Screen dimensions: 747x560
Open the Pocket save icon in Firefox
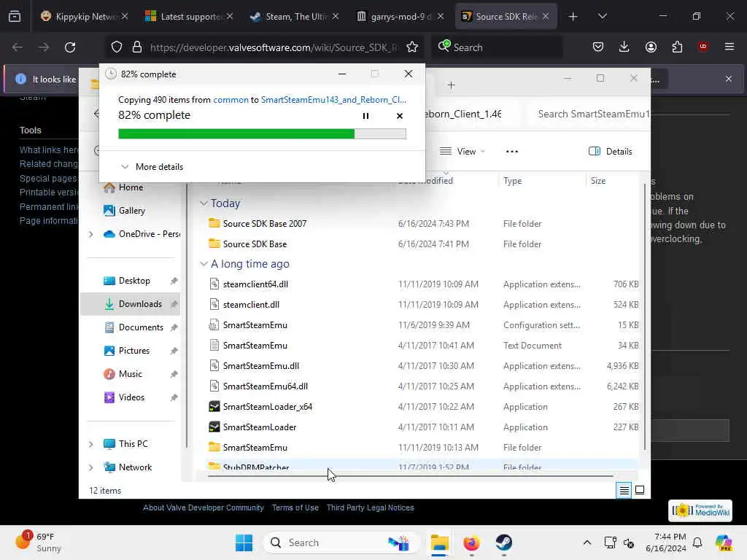598,47
